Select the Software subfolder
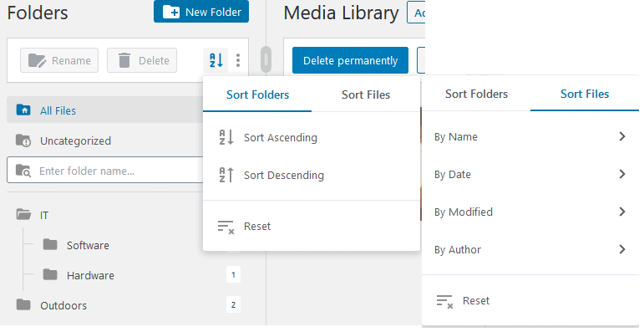The height and width of the screenshot is (332, 644). coord(88,245)
